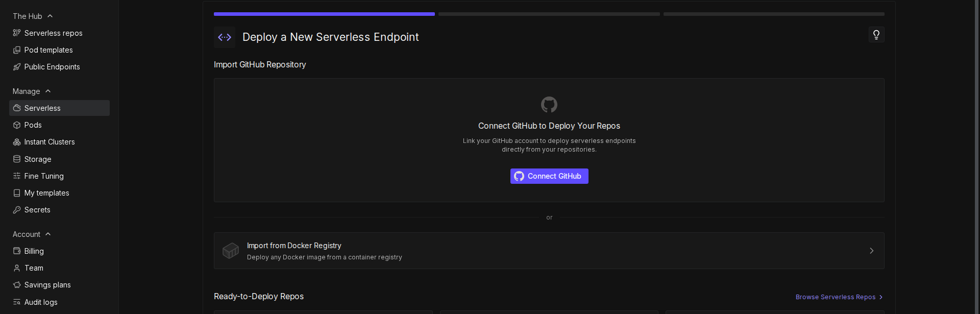The height and width of the screenshot is (314, 980).
Task: Go to My templates page
Action: tap(46, 193)
